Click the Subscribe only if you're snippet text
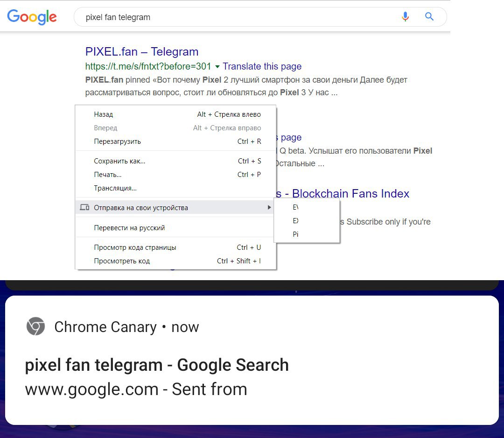The height and width of the screenshot is (438, 504). click(385, 222)
